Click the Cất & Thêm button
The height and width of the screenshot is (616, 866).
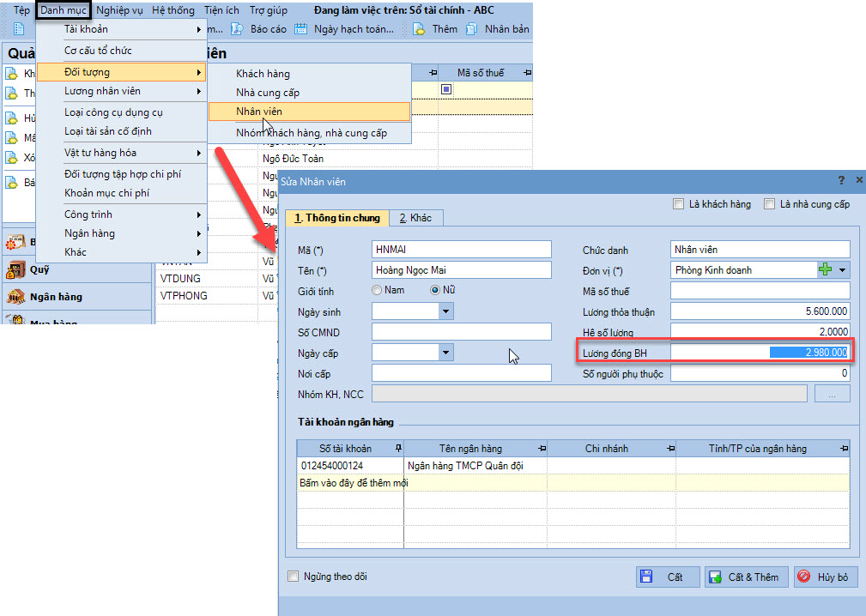[x=746, y=577]
